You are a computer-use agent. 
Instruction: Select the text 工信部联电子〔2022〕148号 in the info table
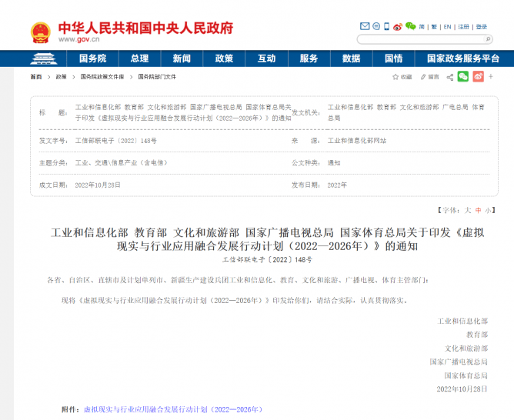[x=115, y=141]
